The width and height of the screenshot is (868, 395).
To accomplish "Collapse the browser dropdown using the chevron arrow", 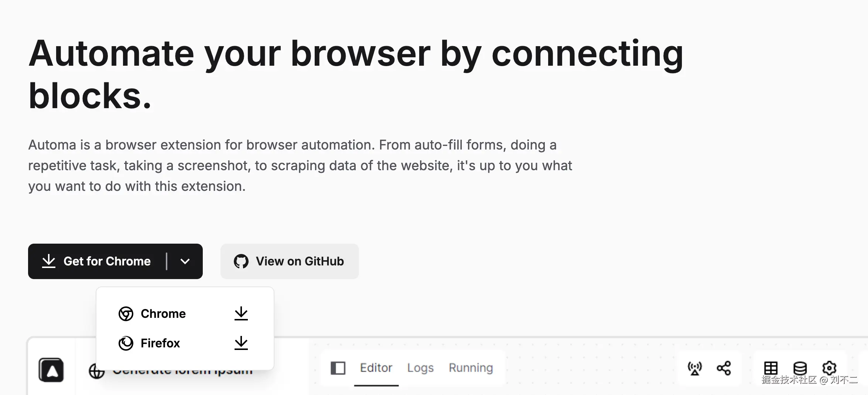I will (185, 261).
